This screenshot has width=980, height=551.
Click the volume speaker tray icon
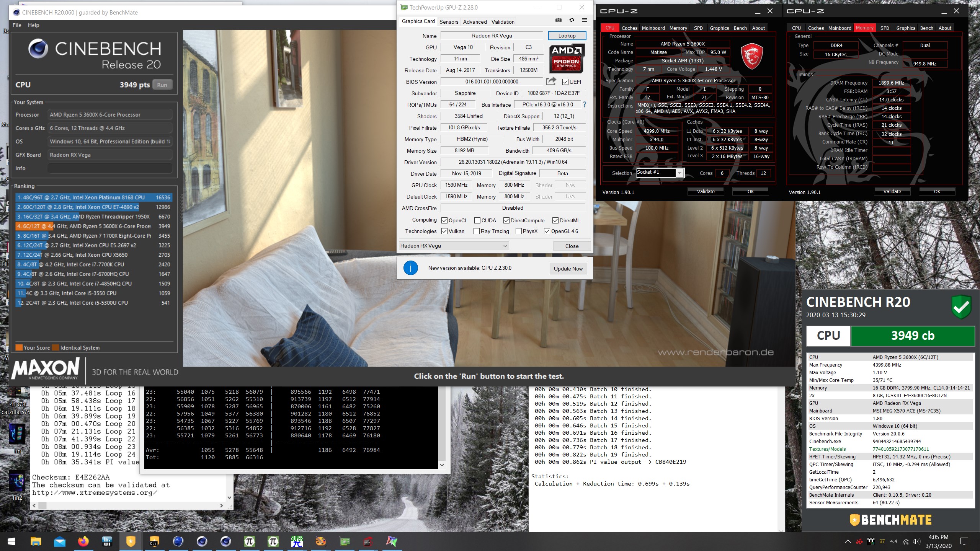point(916,541)
